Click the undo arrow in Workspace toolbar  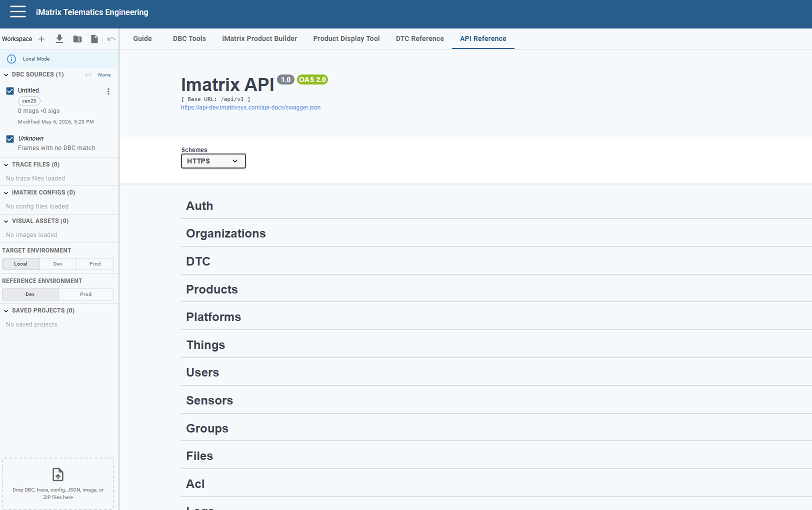pos(111,39)
